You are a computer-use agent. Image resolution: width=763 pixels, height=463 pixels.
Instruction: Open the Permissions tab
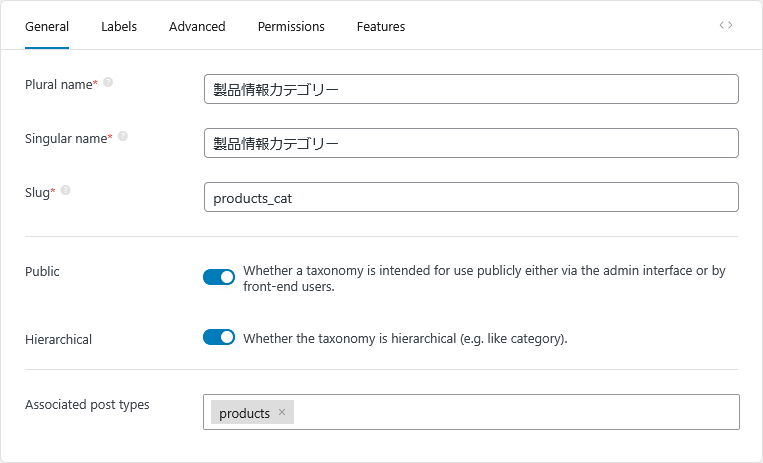click(x=291, y=27)
